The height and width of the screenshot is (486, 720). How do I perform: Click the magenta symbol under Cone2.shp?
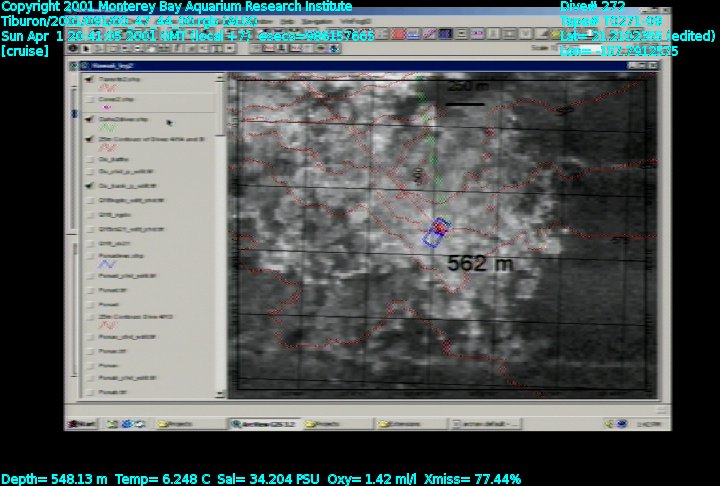[108, 108]
